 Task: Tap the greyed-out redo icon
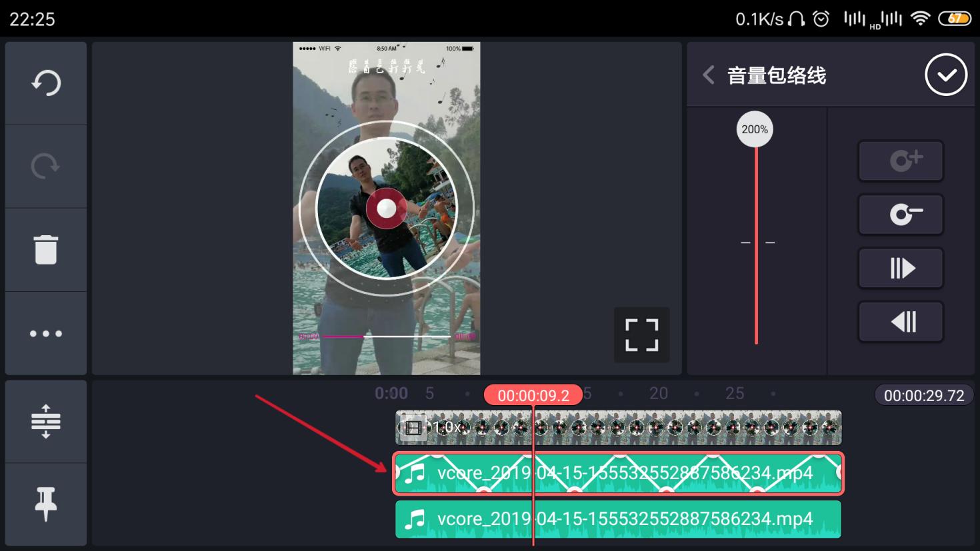46,166
